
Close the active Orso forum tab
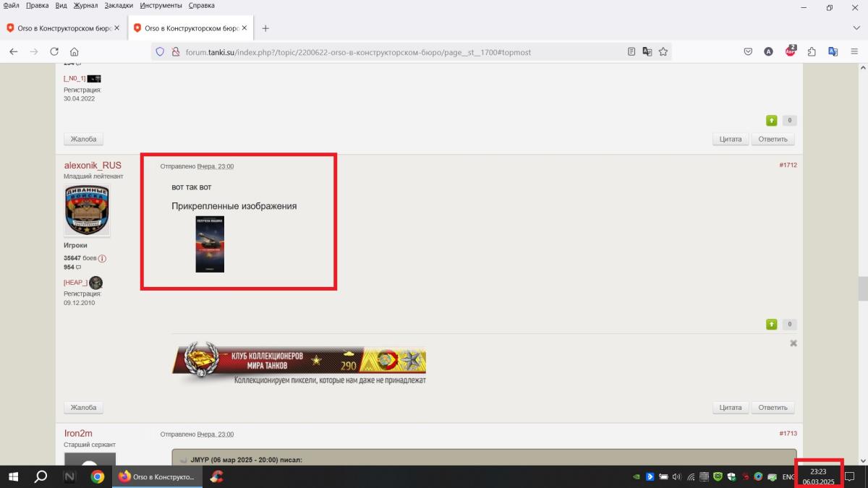[x=244, y=28]
